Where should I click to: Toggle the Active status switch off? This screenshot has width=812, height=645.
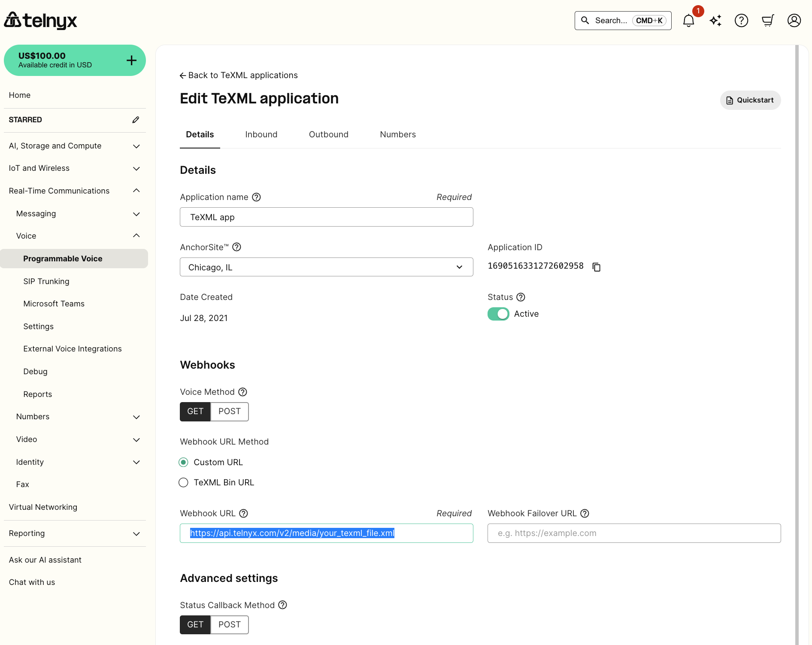click(498, 314)
